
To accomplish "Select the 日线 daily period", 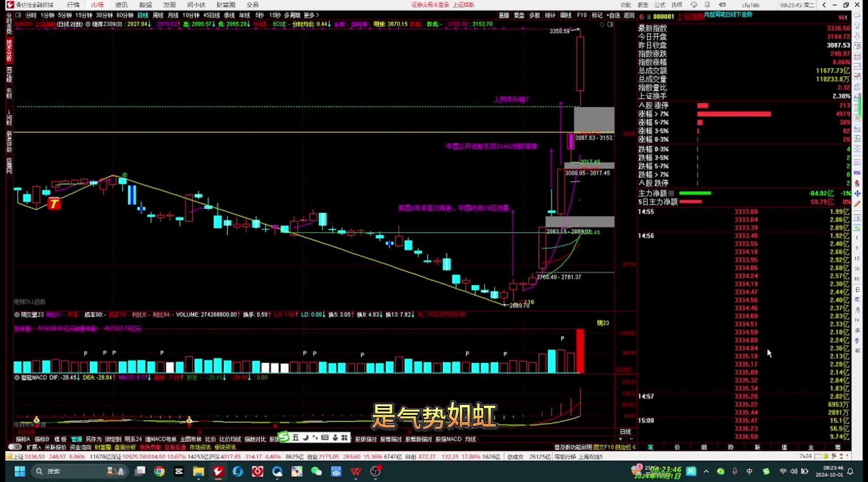I will click(x=142, y=15).
